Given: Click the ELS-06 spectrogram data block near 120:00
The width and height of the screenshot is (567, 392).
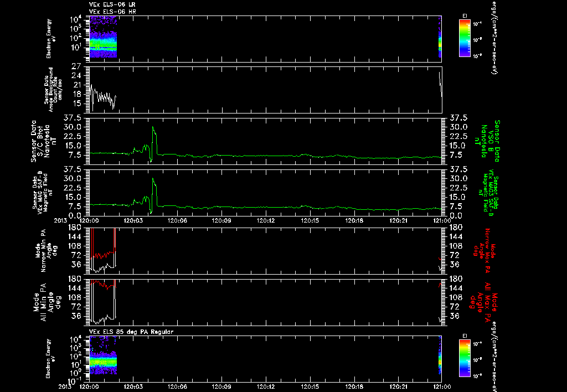Looking at the screenshot, I should coord(103,37).
